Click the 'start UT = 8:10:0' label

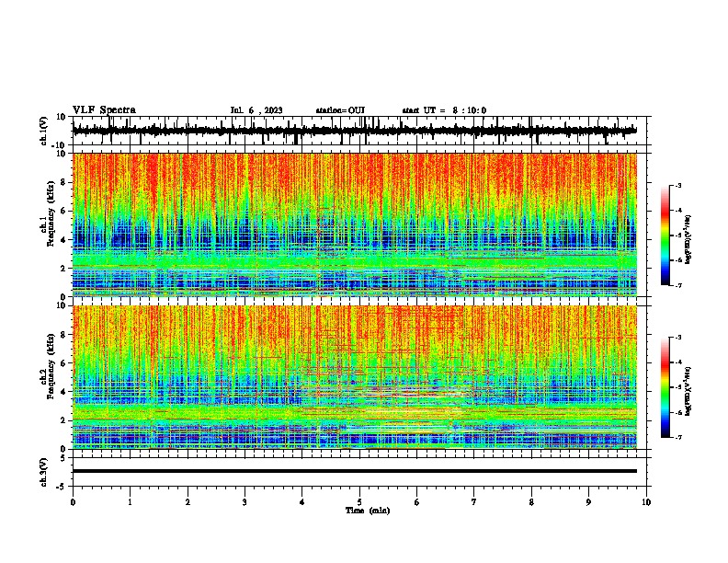pyautogui.click(x=444, y=110)
